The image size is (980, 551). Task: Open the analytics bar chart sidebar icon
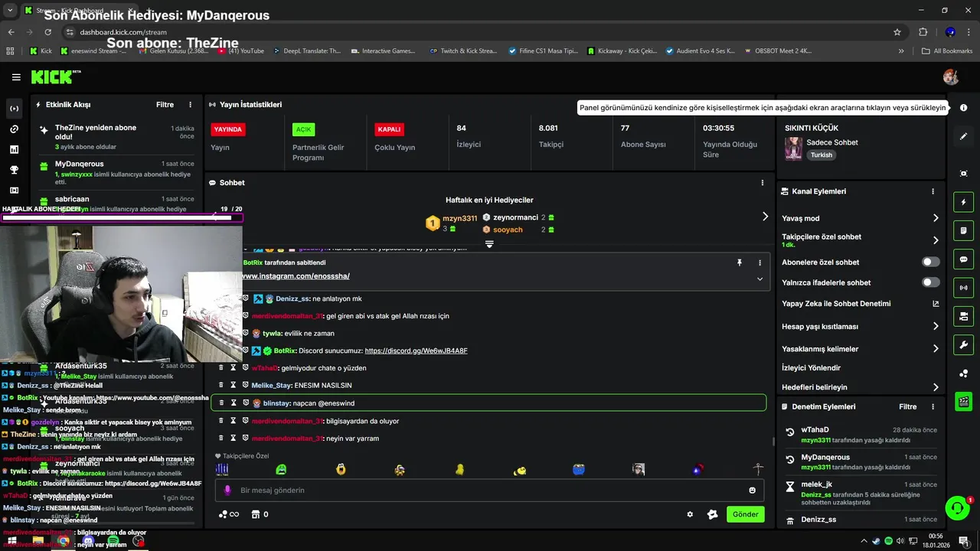[14, 149]
